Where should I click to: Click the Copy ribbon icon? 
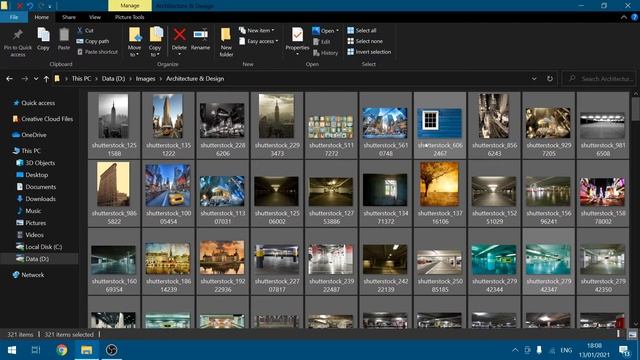click(43, 35)
